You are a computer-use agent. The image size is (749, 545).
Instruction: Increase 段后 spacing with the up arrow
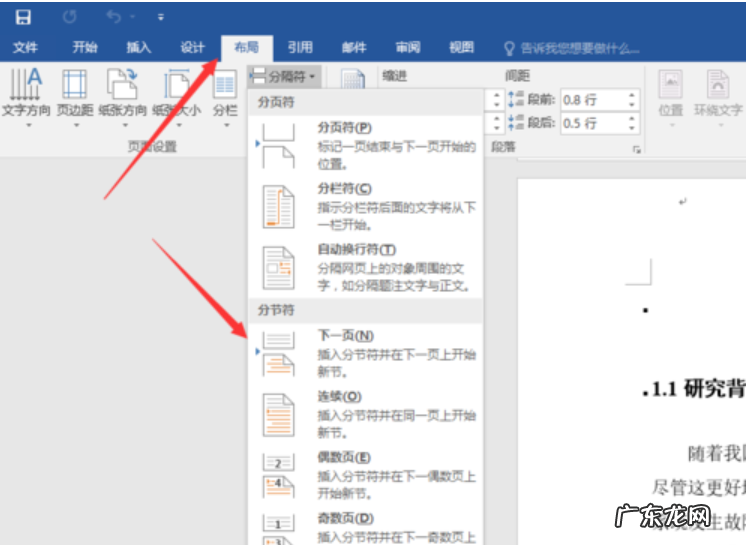click(x=632, y=118)
